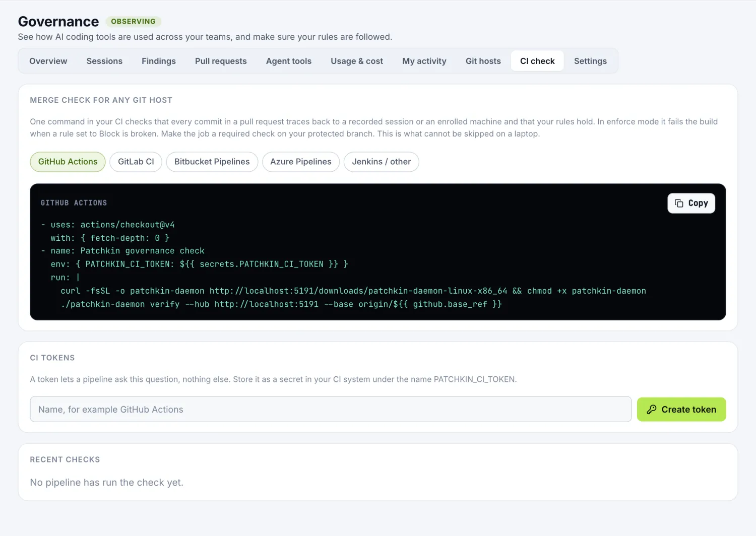The height and width of the screenshot is (536, 756).
Task: Click the 'RECENT CHECKS' section heading
Action: 65,459
